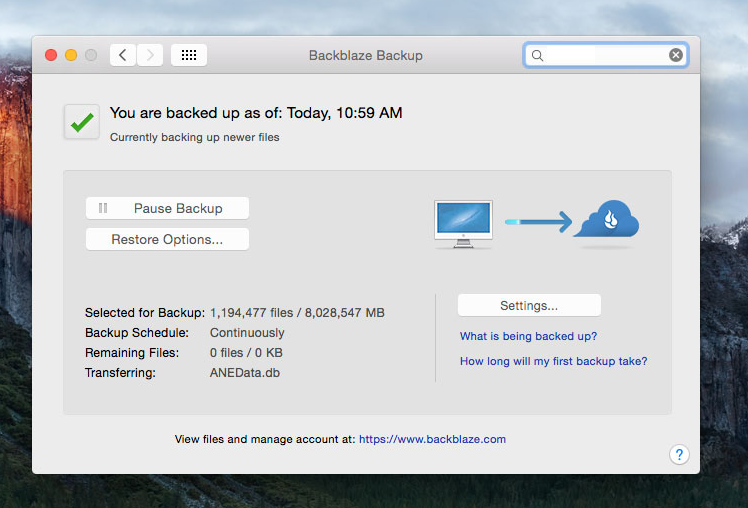Click the green checkmark status icon
The height and width of the screenshot is (508, 748).
(x=82, y=122)
